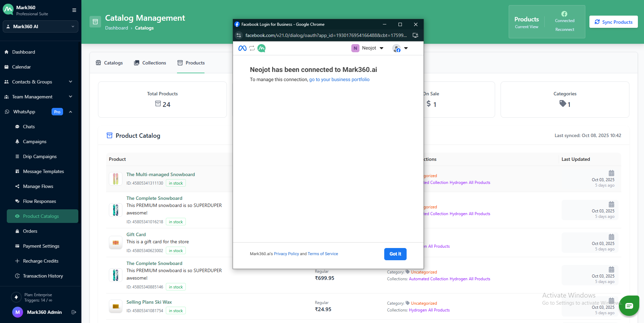Screen dimensions: 644x323
Task: Collapse the WhatsApp section chevron
Action: pyautogui.click(x=71, y=112)
